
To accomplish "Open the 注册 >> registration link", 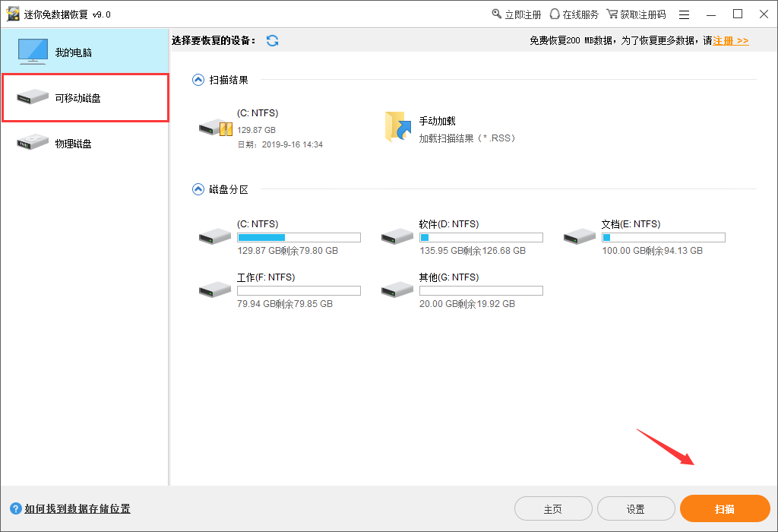I will coord(731,41).
